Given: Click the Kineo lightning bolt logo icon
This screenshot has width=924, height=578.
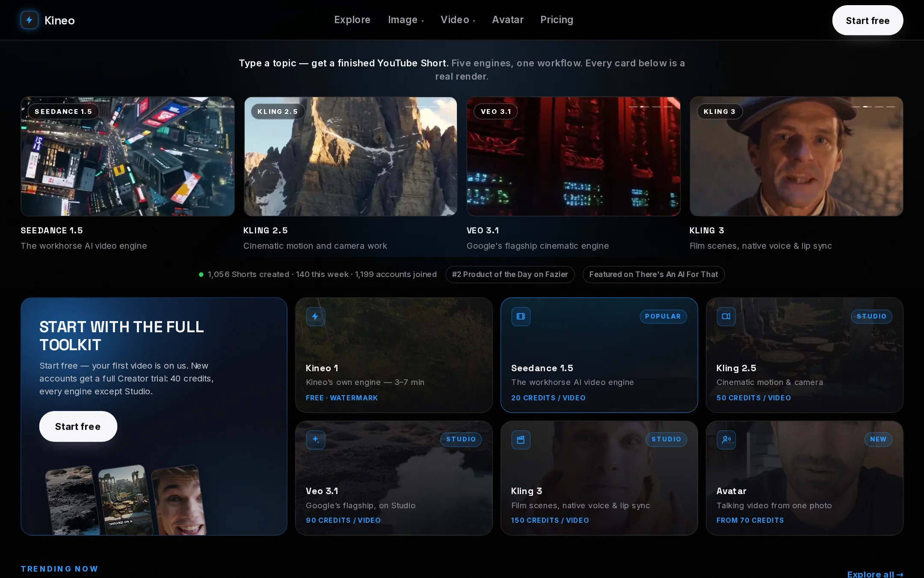Looking at the screenshot, I should tap(30, 20).
